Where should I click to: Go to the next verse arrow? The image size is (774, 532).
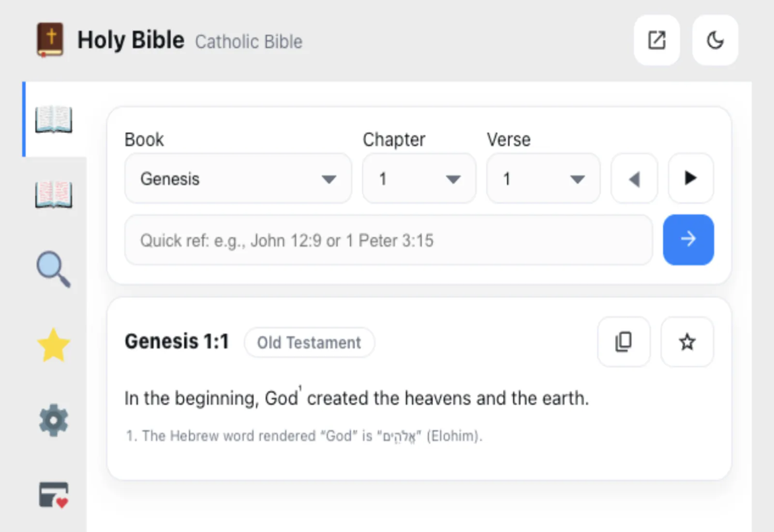coord(690,178)
